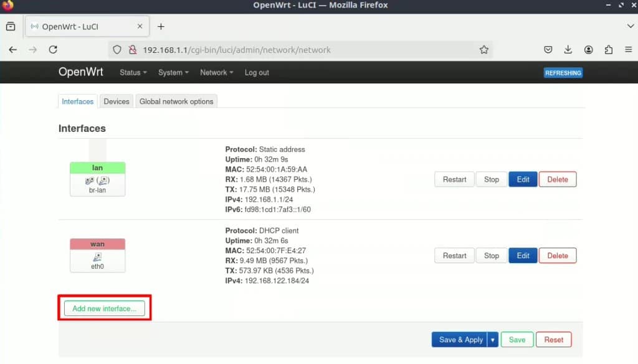The height and width of the screenshot is (364, 638).
Task: Expand the System dropdown menu
Action: (173, 72)
